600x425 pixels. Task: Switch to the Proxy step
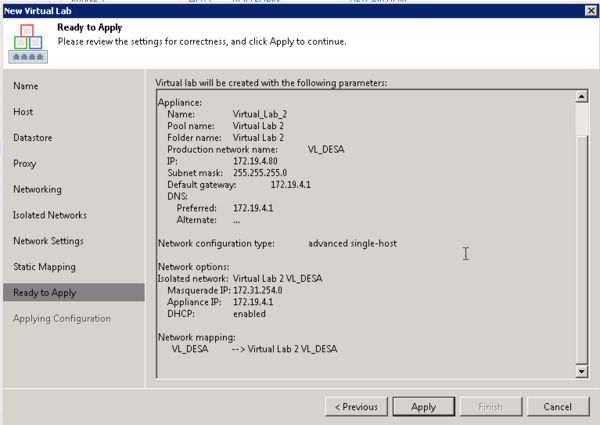coord(25,163)
